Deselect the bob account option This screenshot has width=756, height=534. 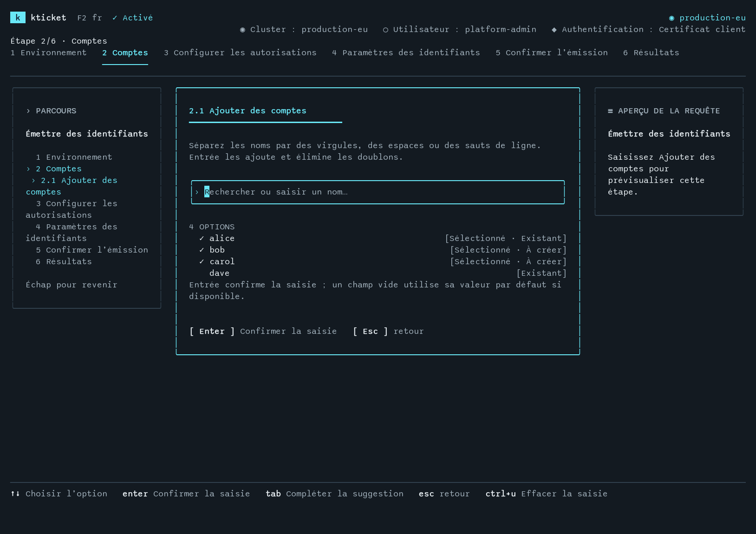(378, 250)
